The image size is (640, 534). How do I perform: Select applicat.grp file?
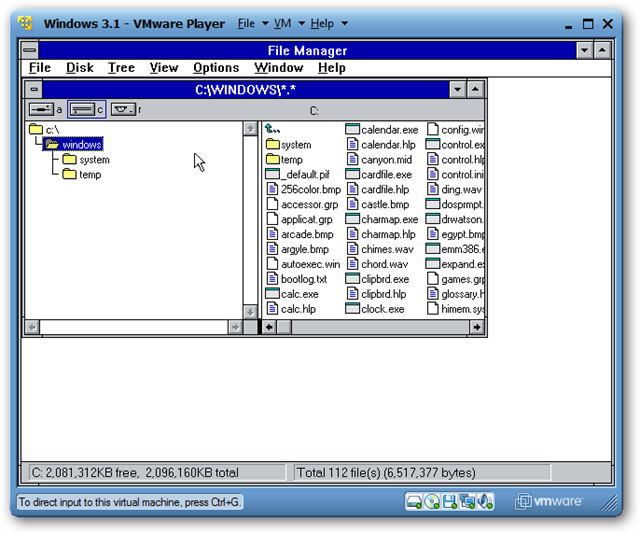coord(299,220)
